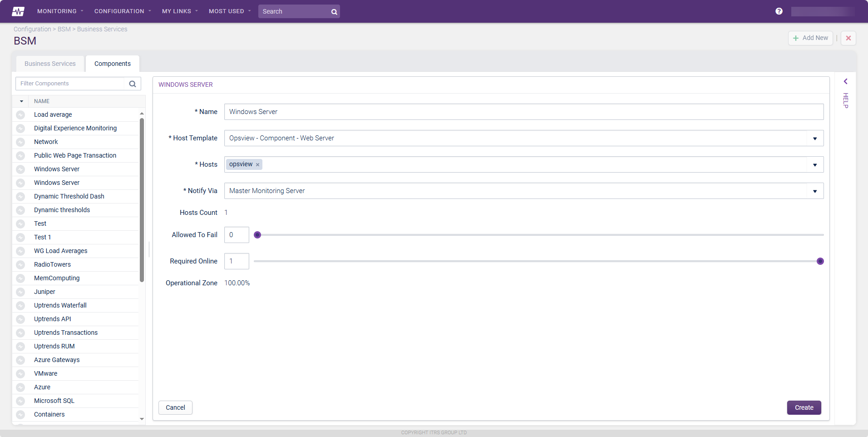
Task: Click the status icon beside Network
Action: [x=20, y=142]
